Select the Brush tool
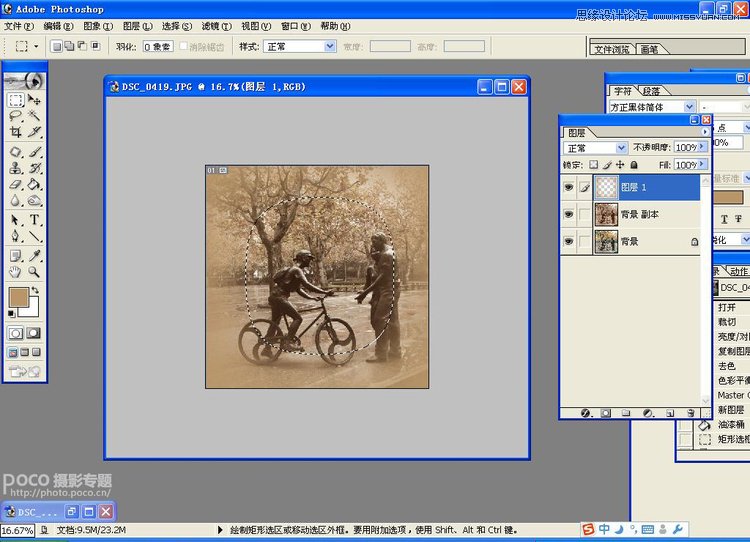Screen dimensions: 750x542 pos(34,152)
